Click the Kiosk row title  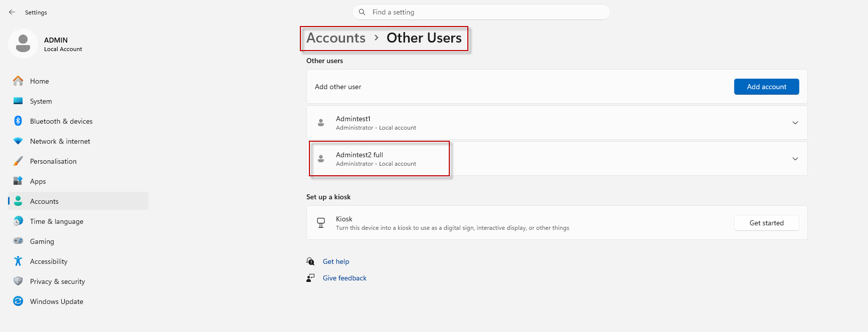(344, 219)
